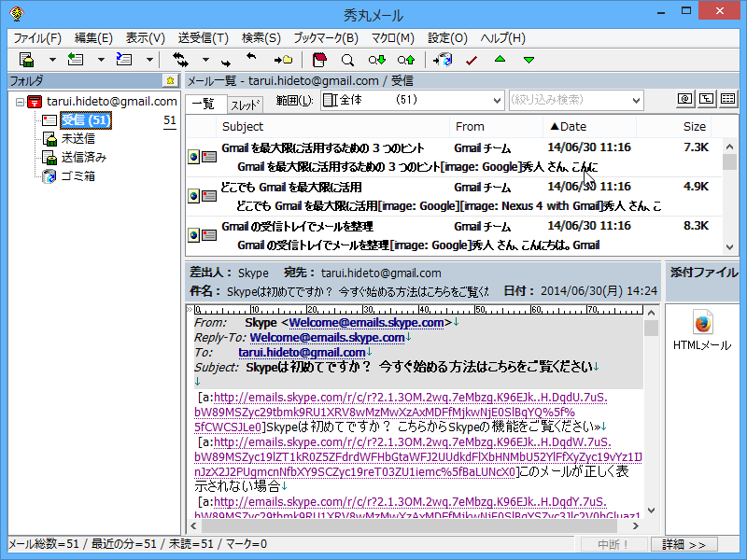
Task: Click the 中断！ button in status bar
Action: 613,544
